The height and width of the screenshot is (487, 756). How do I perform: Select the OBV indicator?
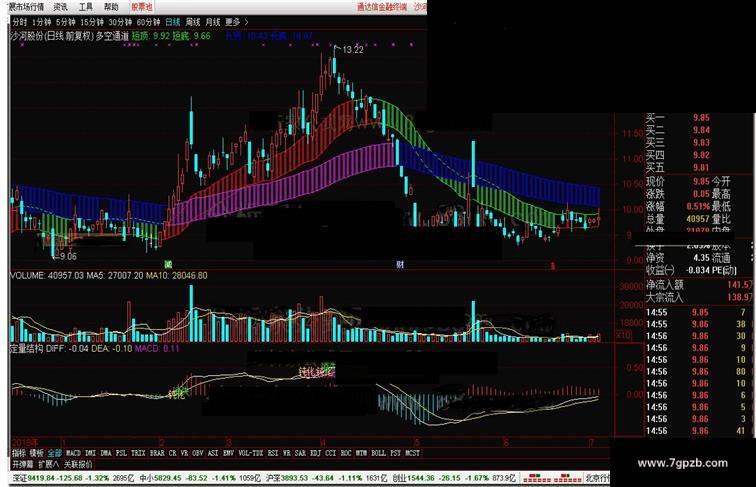[198, 453]
